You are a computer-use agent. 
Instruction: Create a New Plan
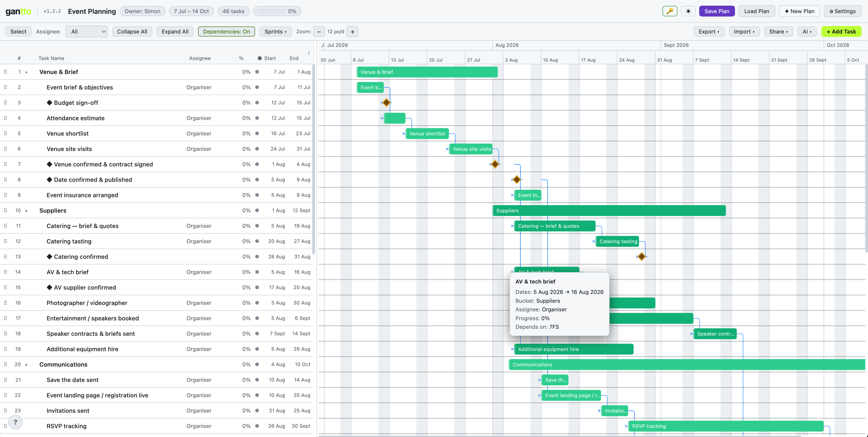coord(799,11)
